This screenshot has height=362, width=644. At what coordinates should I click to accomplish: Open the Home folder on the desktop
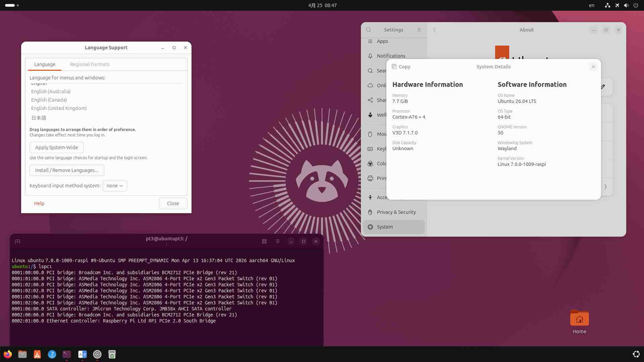tap(579, 319)
